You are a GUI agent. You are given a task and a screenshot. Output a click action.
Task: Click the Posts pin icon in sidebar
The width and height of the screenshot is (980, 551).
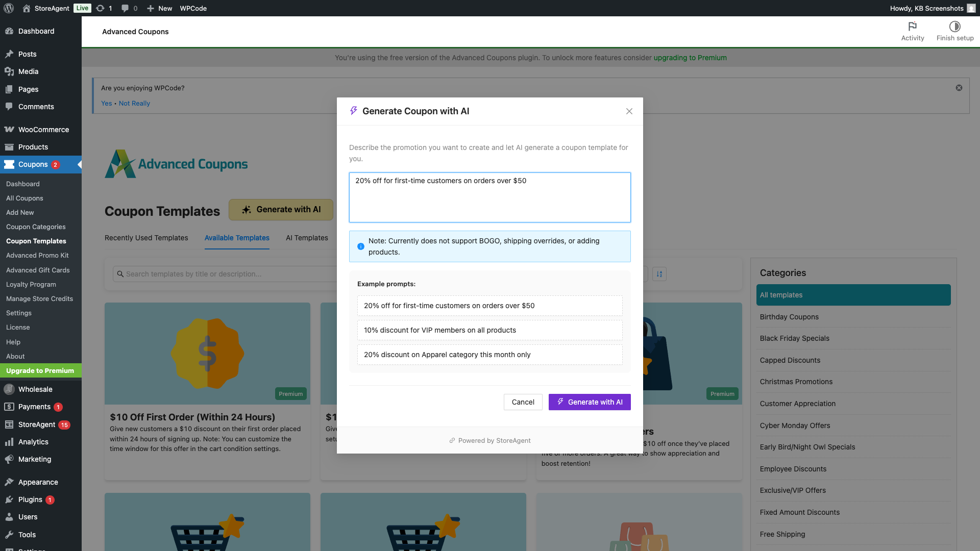click(x=9, y=54)
